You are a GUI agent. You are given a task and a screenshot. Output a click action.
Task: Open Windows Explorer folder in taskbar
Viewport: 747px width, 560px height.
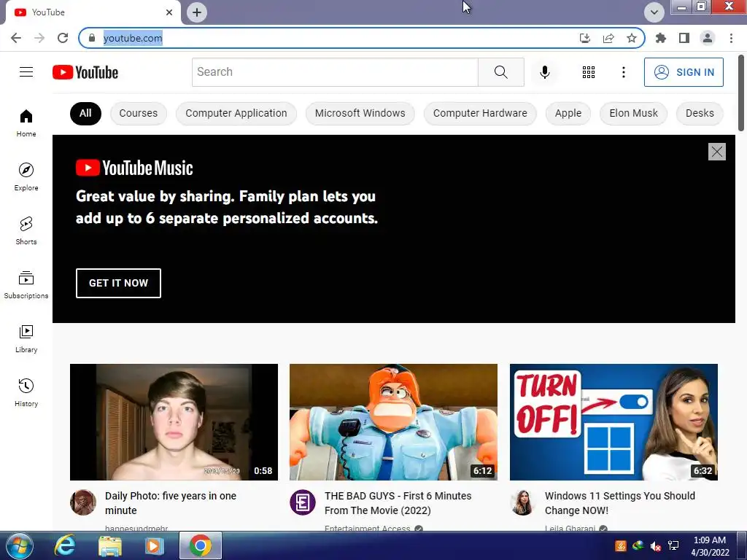110,545
